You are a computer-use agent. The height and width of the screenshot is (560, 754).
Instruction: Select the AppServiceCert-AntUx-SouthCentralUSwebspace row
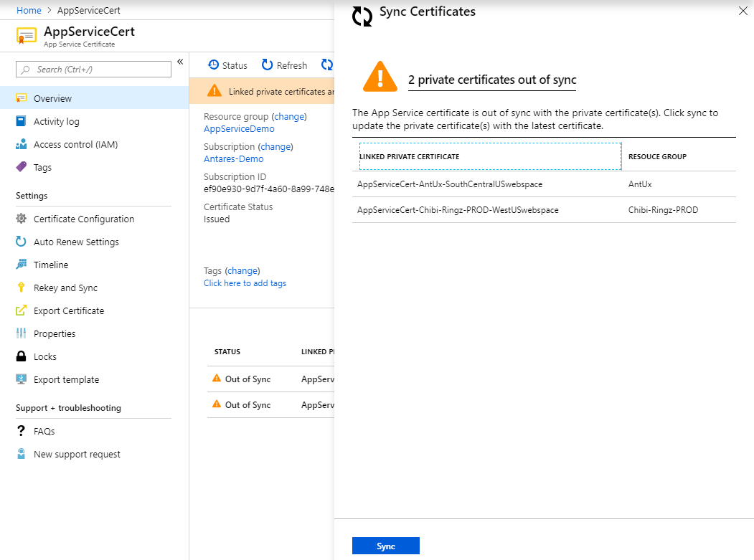[x=450, y=184]
